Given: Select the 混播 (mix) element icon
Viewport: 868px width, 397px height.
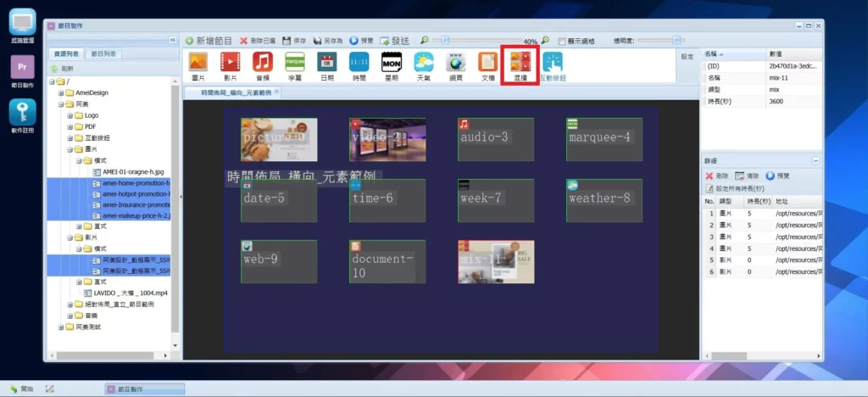Looking at the screenshot, I should click(520, 63).
